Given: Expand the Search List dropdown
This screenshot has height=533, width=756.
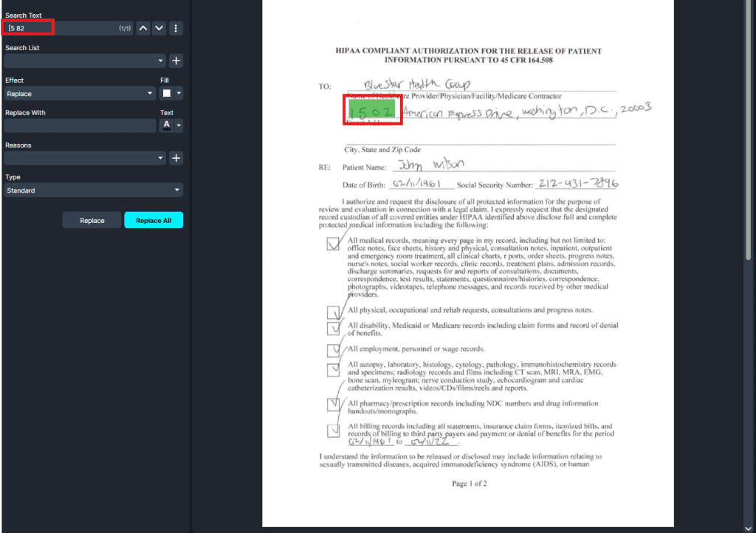Looking at the screenshot, I should 85,61.
